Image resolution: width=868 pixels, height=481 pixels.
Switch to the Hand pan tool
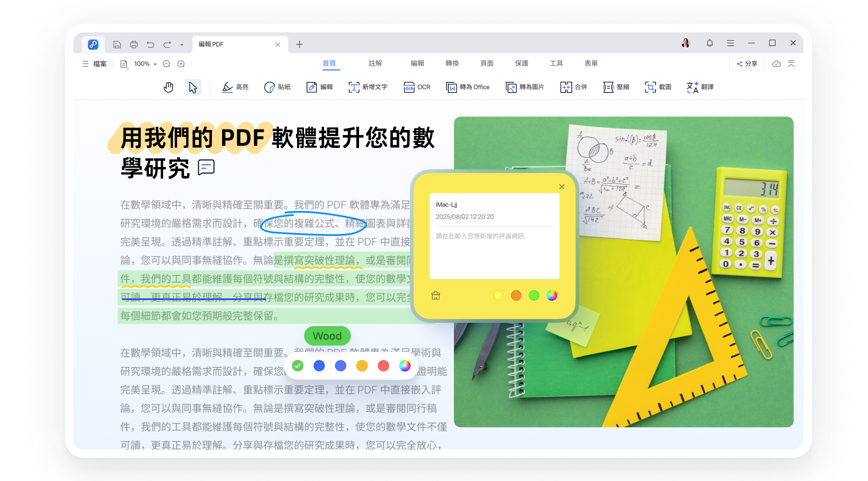tap(168, 87)
